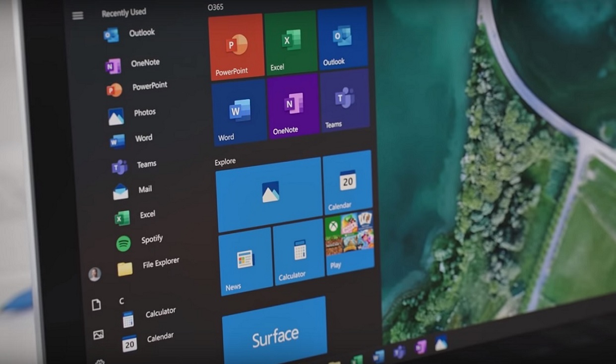Image resolution: width=616 pixels, height=364 pixels.
Task: Expand the Start menu hamburger button
Action: 77,16
